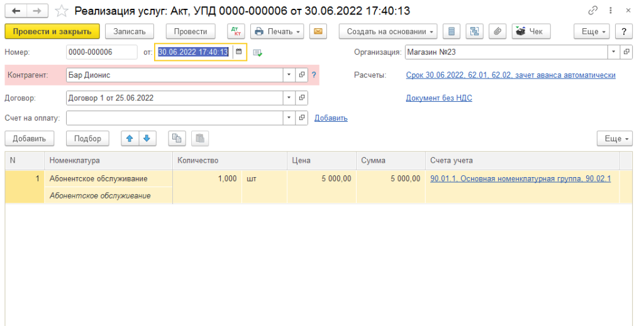Viewport: 644px width, 326px height.
Task: Open accounts link 90.01.1 in row
Action: [520, 179]
